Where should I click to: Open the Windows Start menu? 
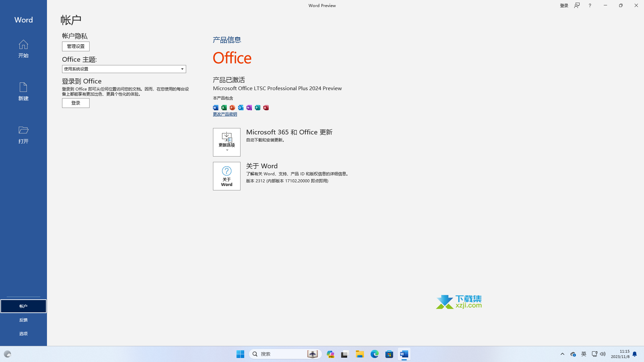click(x=240, y=354)
